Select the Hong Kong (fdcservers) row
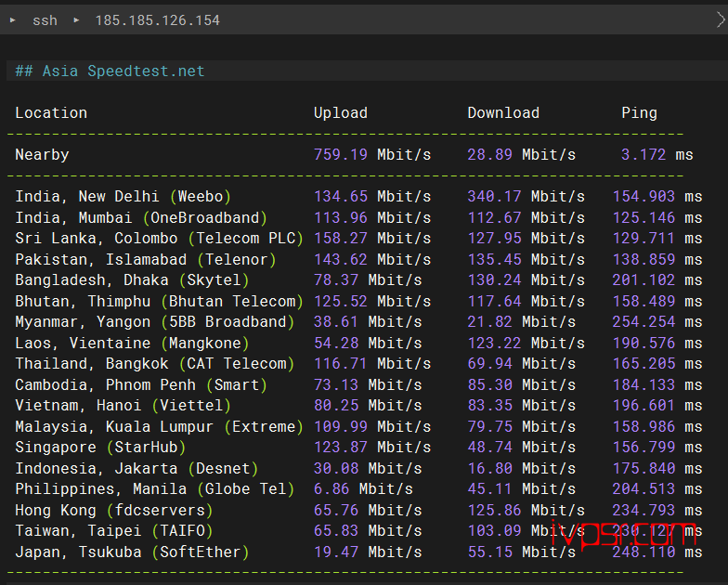This screenshot has width=728, height=585. [358, 511]
